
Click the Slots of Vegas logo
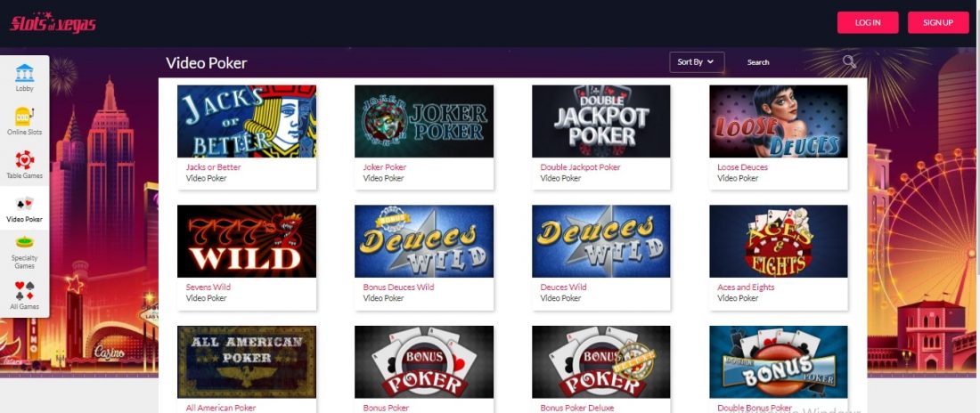point(53,22)
